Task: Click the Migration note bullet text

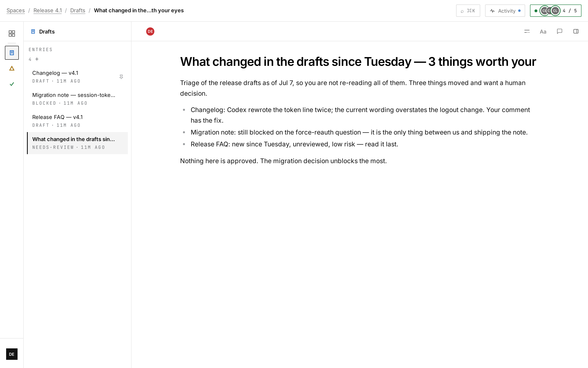Action: [359, 132]
